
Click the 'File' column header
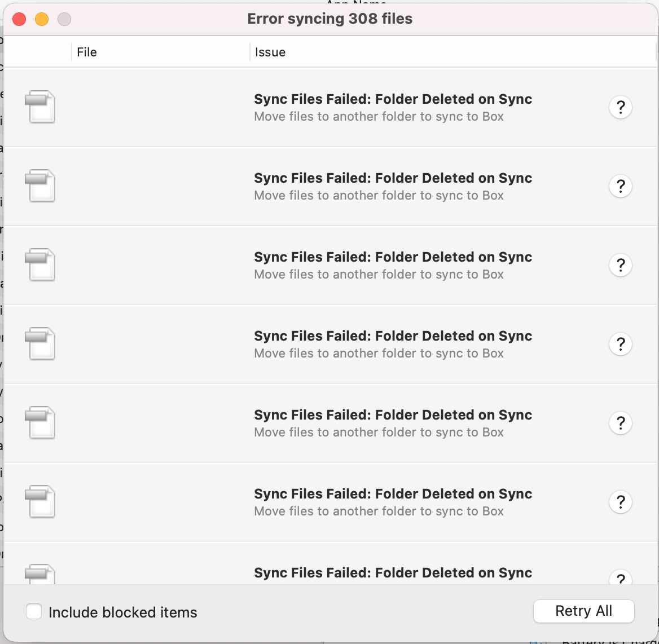(x=87, y=52)
